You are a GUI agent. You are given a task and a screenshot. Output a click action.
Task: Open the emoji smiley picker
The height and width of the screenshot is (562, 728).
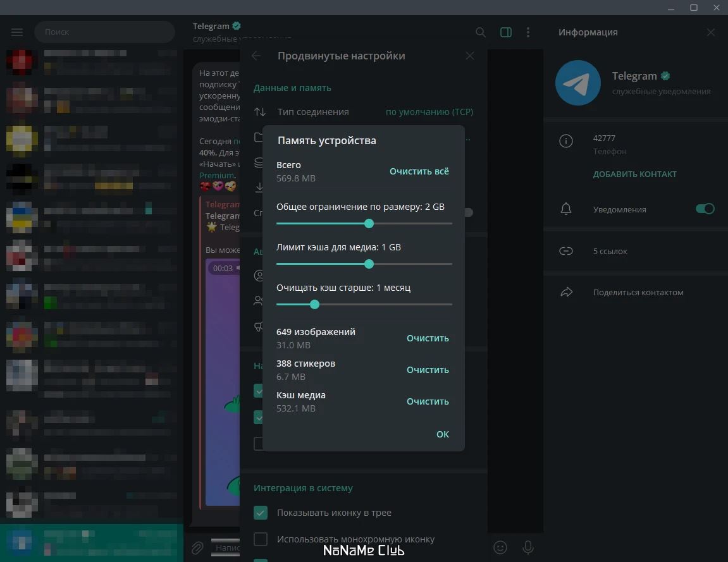(500, 547)
